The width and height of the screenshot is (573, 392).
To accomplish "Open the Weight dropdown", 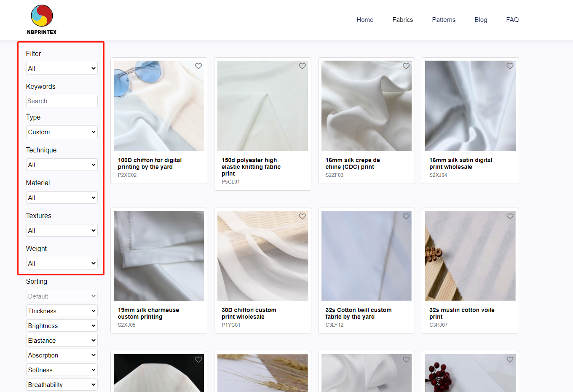I will [62, 263].
